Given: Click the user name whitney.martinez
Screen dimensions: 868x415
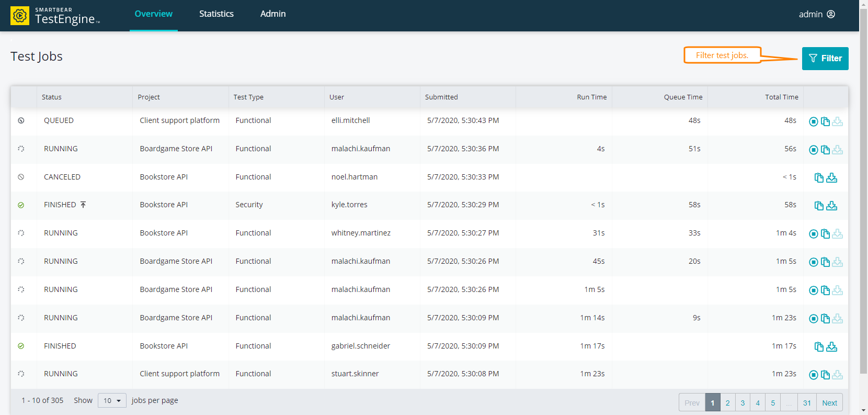Looking at the screenshot, I should point(361,233).
